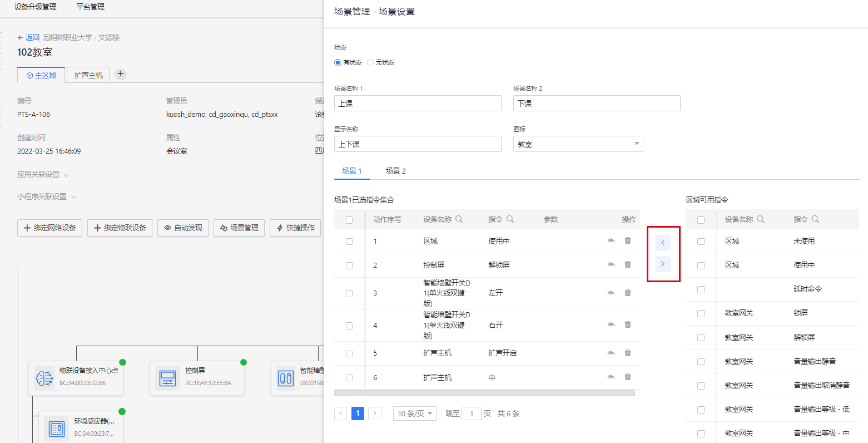This screenshot has height=443, width=868.
Task: Click search icon beside 指令 in available commands
Action: (815, 219)
